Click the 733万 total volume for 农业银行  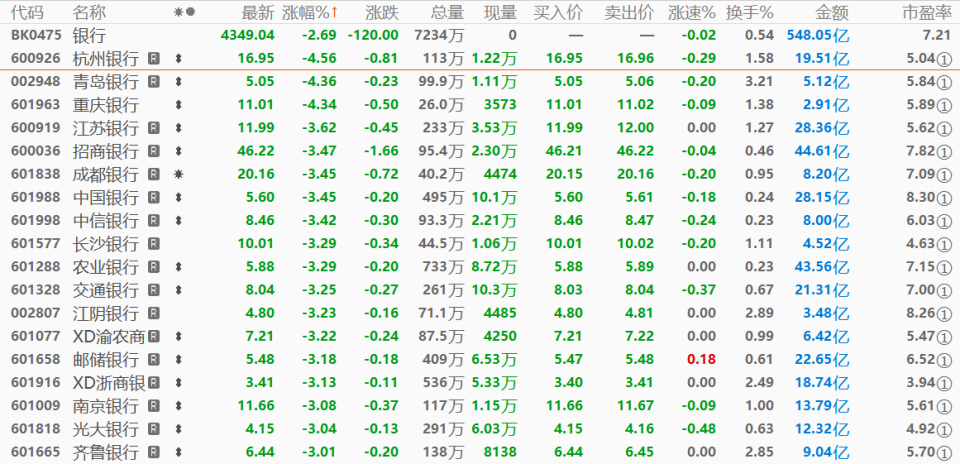[x=443, y=267]
